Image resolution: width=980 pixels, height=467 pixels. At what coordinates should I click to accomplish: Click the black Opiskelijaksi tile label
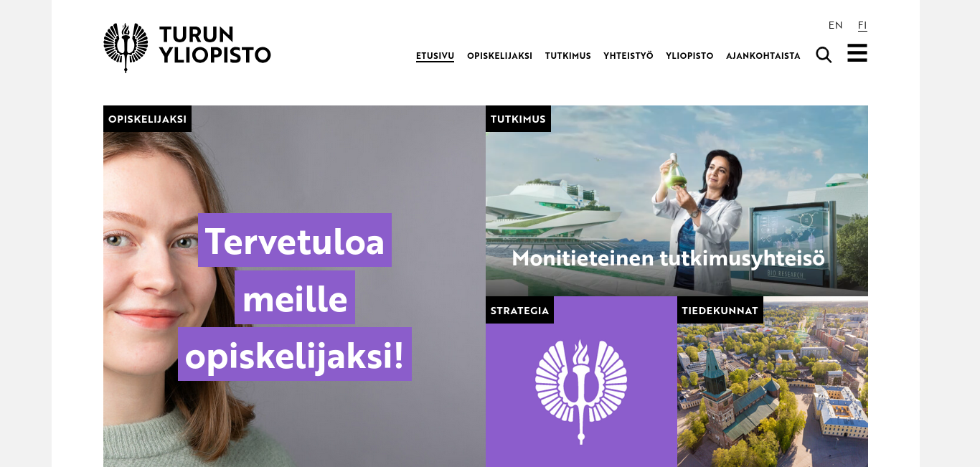tap(147, 119)
